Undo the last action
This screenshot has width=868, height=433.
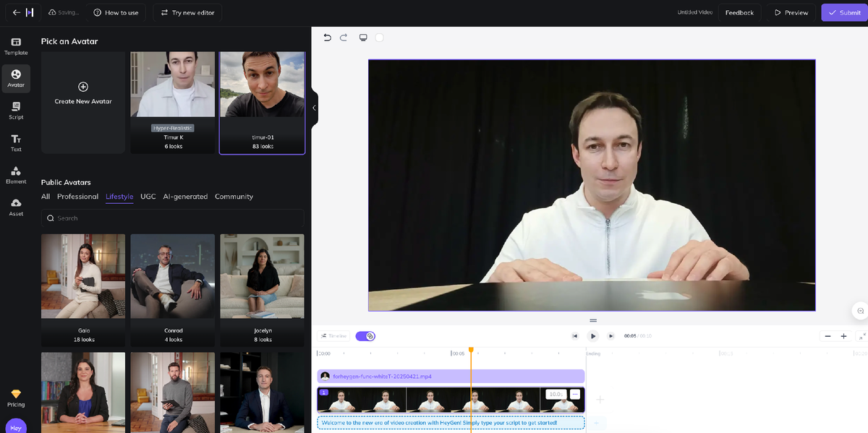coord(327,38)
